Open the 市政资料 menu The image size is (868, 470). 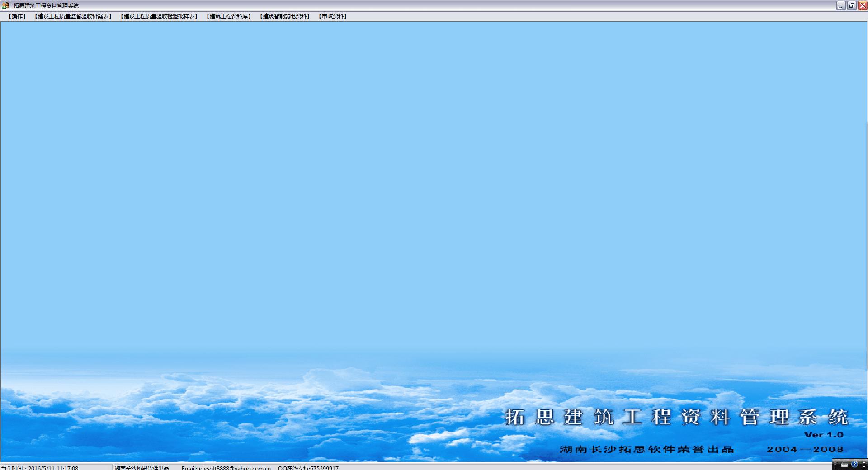point(333,16)
